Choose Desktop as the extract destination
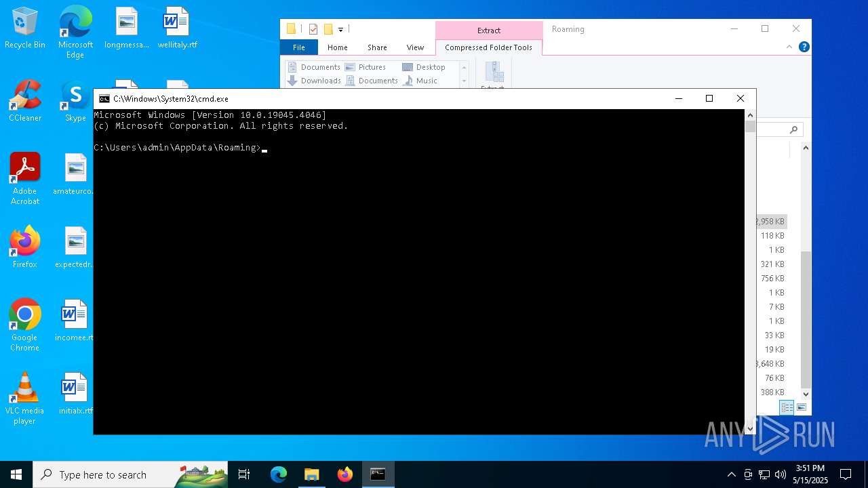The height and width of the screenshot is (488, 868). point(424,67)
